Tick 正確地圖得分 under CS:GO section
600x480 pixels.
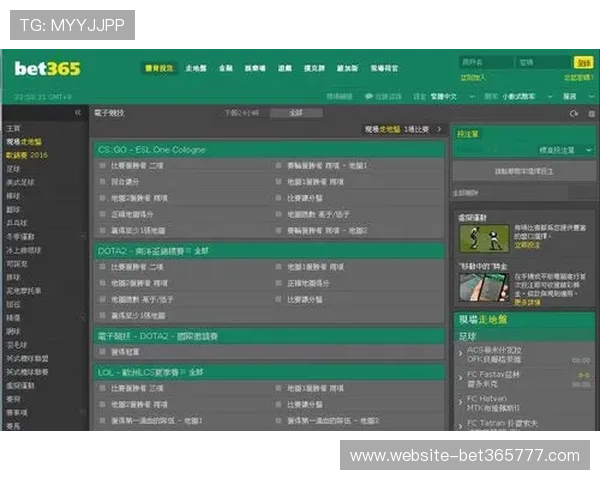pyautogui.click(x=102, y=214)
